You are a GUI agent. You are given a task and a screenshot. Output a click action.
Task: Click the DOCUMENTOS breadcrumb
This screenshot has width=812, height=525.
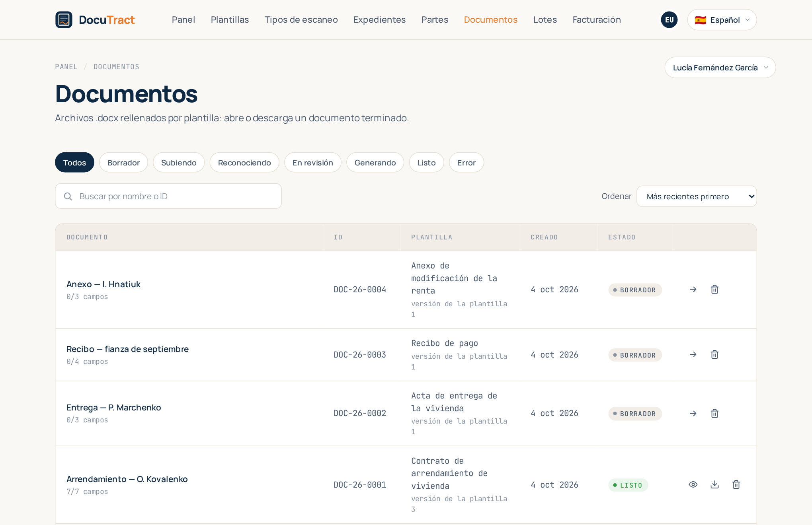(x=116, y=67)
